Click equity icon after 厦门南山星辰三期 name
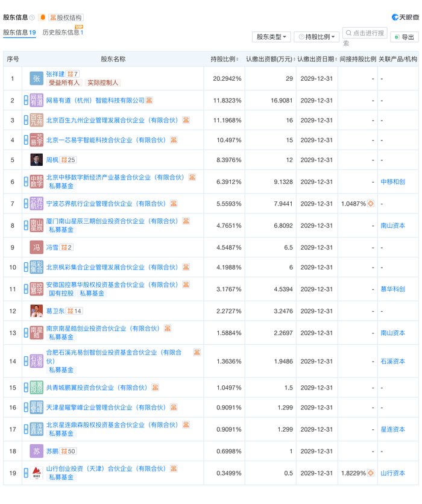The image size is (422, 504). 186,221
